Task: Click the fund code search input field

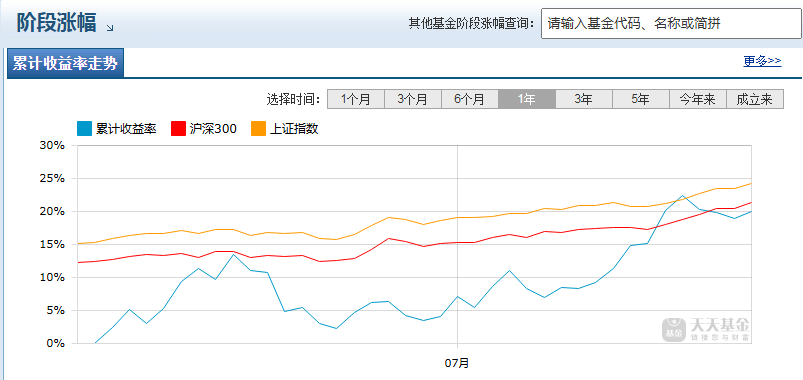Action: coord(670,23)
